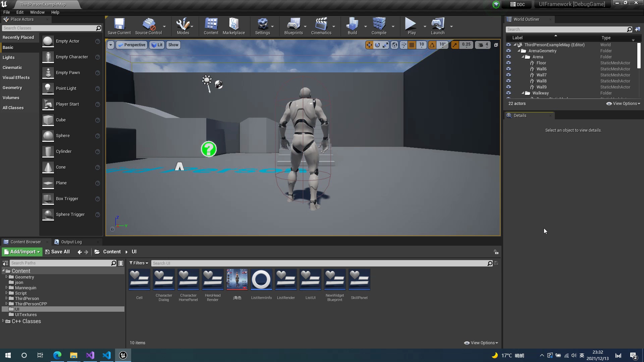Viewport: 644px width, 362px height.
Task: Open Visual Studio from the taskbar
Action: click(90, 355)
